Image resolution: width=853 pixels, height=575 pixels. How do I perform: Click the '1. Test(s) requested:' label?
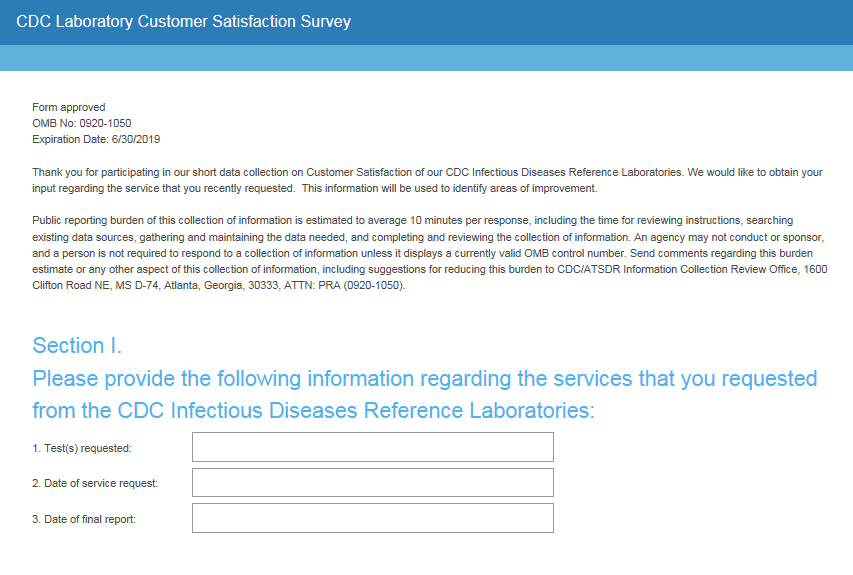(x=82, y=448)
